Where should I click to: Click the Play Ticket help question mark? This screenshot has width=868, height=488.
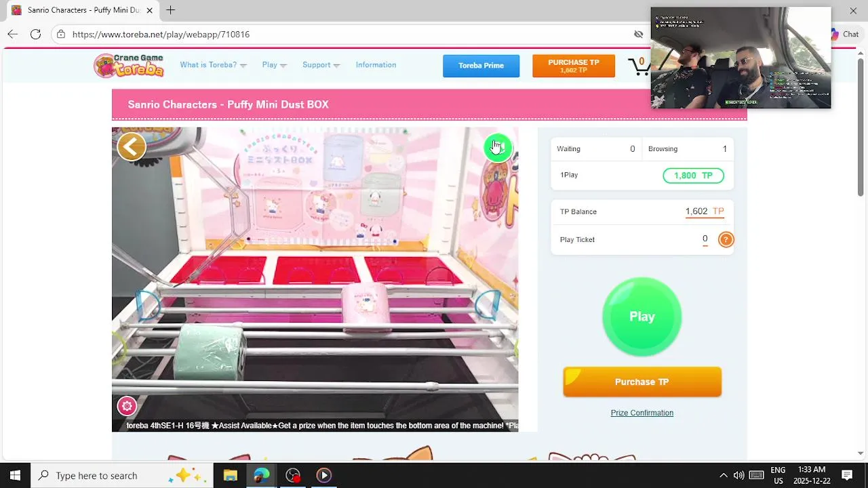(x=726, y=239)
